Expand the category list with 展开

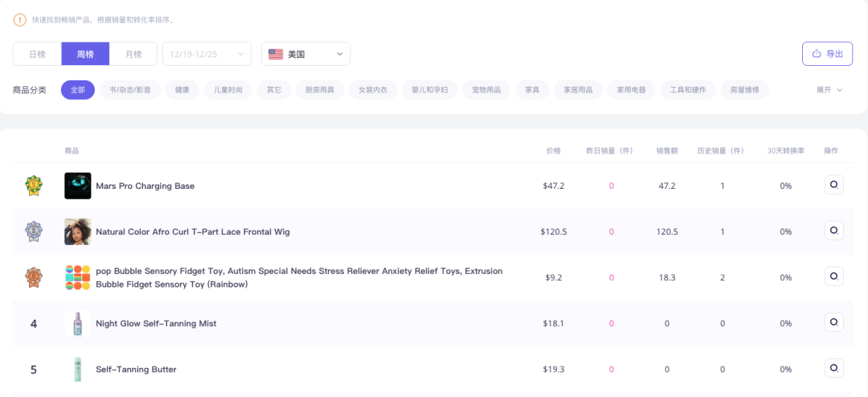pos(829,90)
